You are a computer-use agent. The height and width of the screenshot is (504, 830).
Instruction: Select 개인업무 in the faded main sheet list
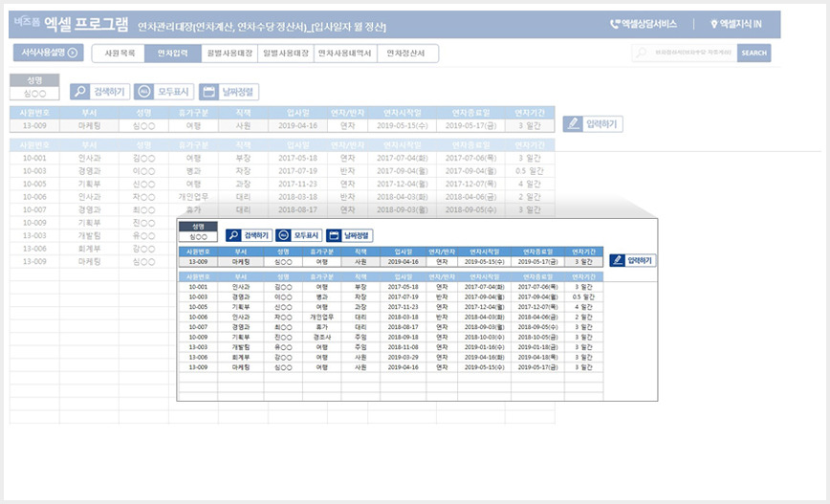pos(193,197)
